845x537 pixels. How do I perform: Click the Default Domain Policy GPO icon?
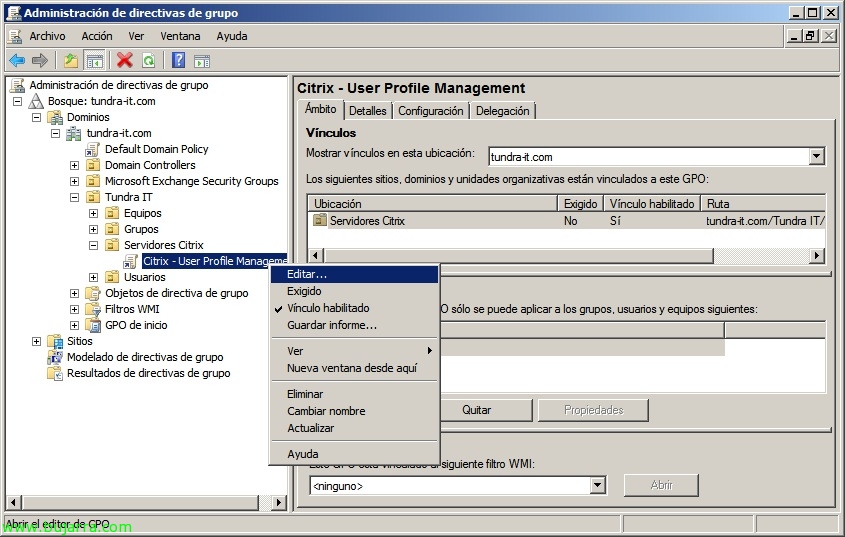(93, 149)
